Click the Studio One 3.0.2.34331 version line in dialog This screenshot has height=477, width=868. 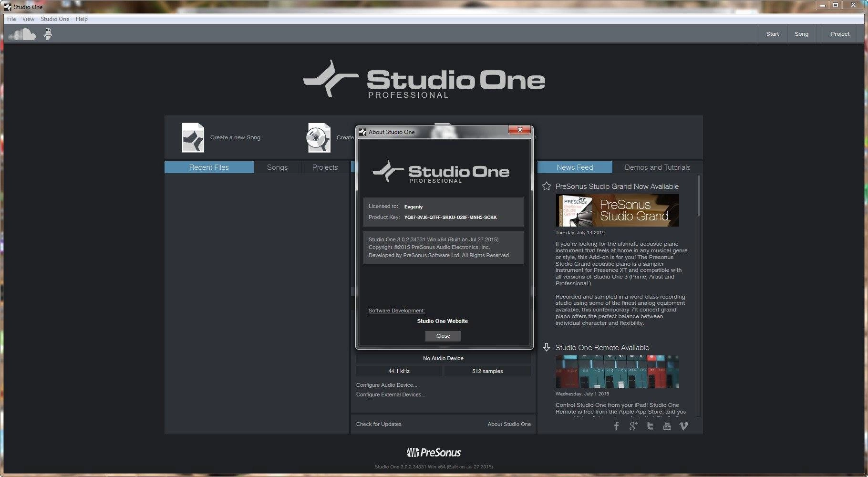434,239
